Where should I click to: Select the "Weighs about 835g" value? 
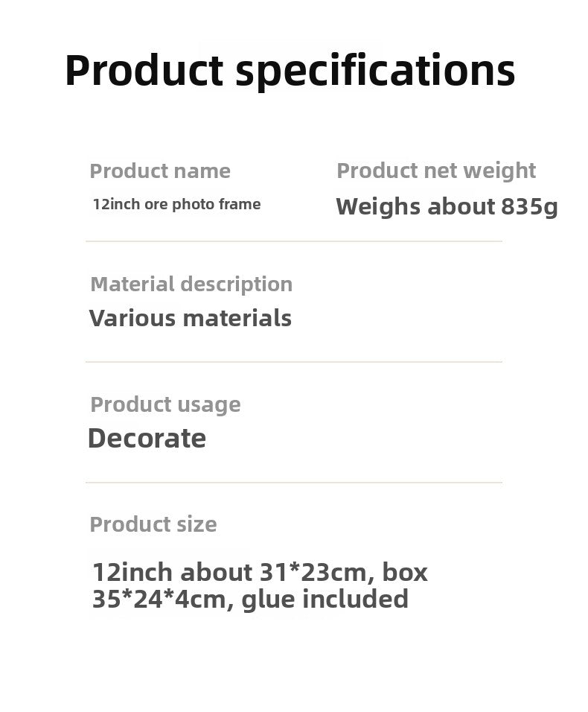(447, 206)
